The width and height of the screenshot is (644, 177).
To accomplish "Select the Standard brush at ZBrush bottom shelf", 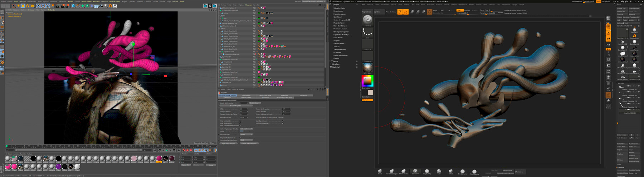I will [415, 172].
